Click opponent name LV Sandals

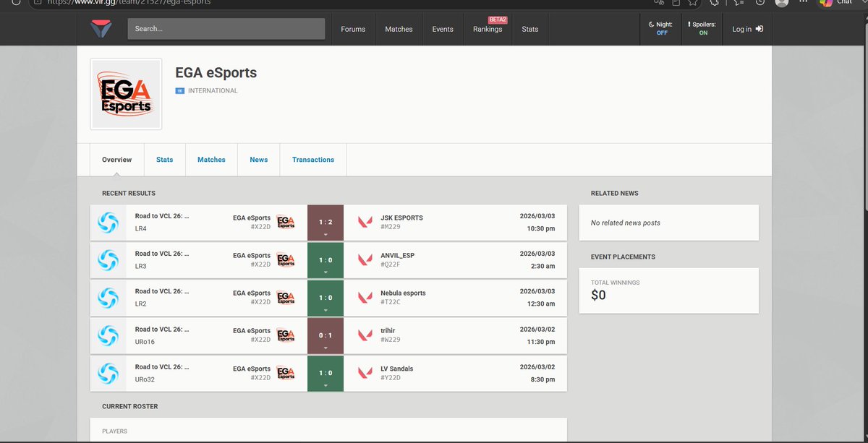coord(397,368)
